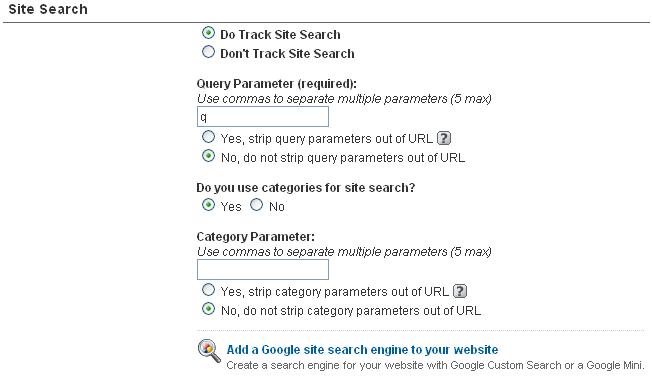Choose No, do not strip query parameters
The height and width of the screenshot is (376, 652).
[208, 156]
